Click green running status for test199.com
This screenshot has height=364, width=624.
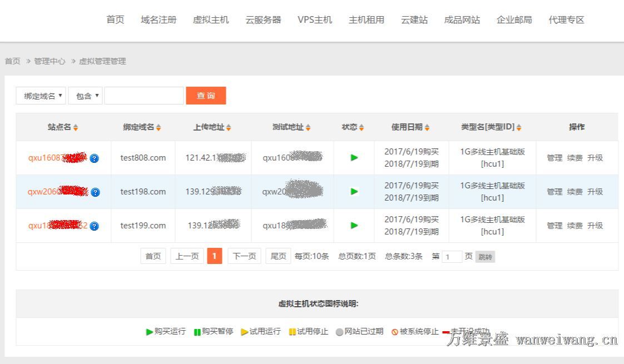(x=354, y=225)
